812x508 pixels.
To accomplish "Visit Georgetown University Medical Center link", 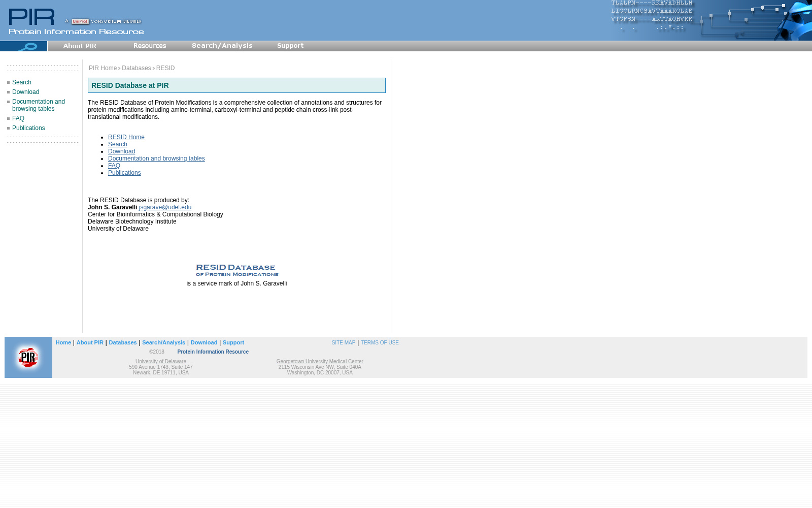I will (320, 362).
